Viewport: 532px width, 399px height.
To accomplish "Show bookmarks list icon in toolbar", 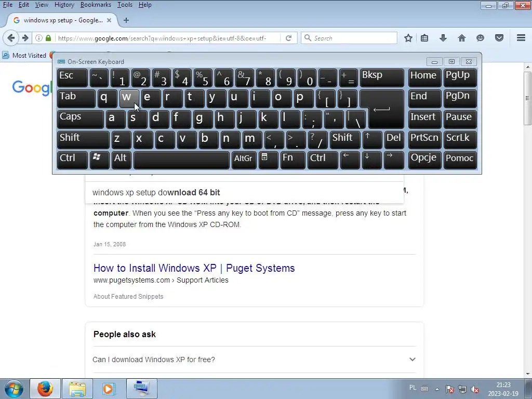I will 424,38.
